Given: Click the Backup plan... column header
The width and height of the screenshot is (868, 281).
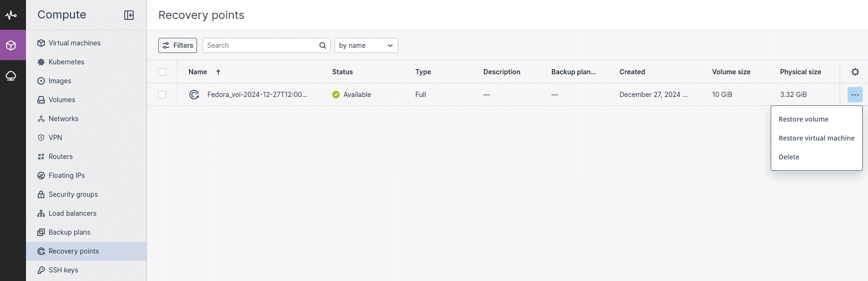Looking at the screenshot, I should (x=574, y=72).
